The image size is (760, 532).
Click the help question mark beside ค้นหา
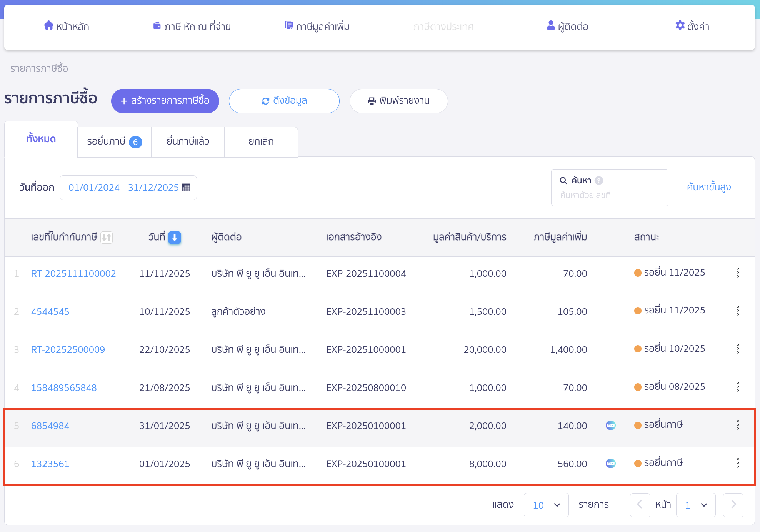pyautogui.click(x=599, y=180)
